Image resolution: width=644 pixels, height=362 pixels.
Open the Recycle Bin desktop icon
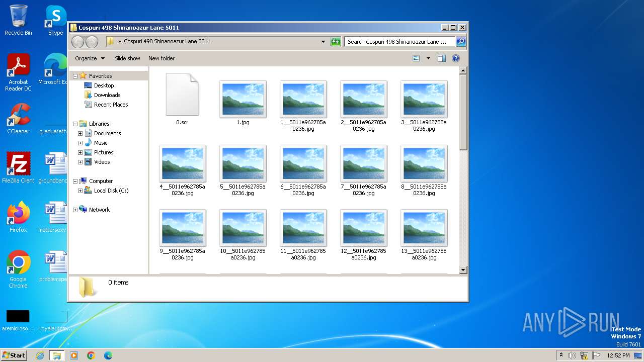coord(18,20)
